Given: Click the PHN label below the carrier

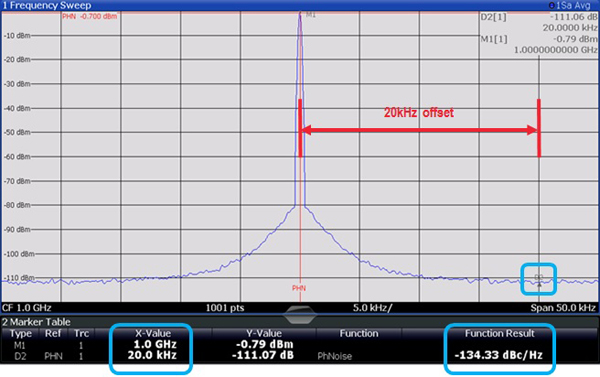Looking at the screenshot, I should click(299, 288).
